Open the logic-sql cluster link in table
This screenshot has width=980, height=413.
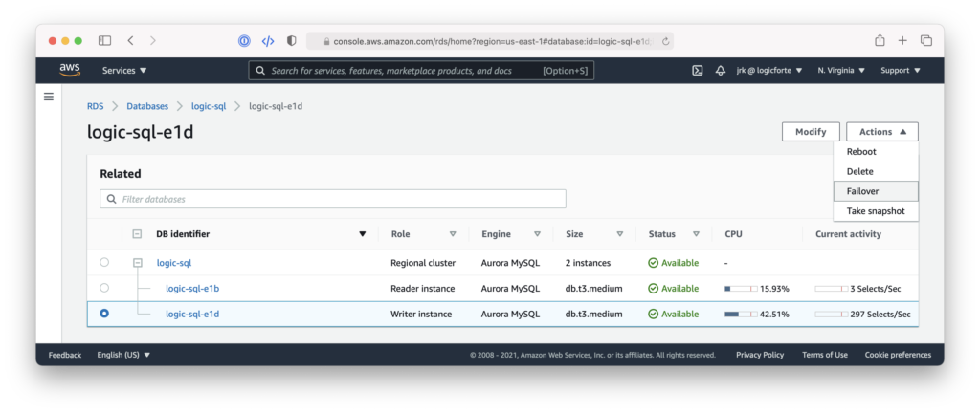pos(174,263)
